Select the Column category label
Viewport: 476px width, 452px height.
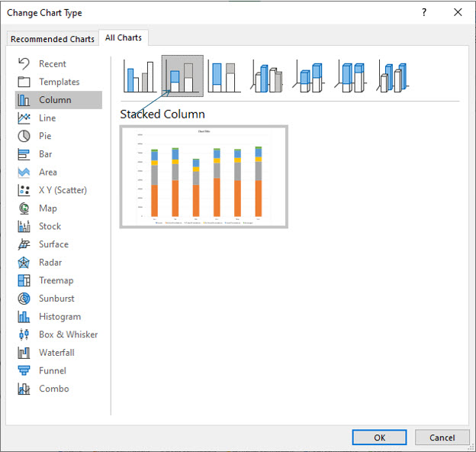click(x=55, y=100)
